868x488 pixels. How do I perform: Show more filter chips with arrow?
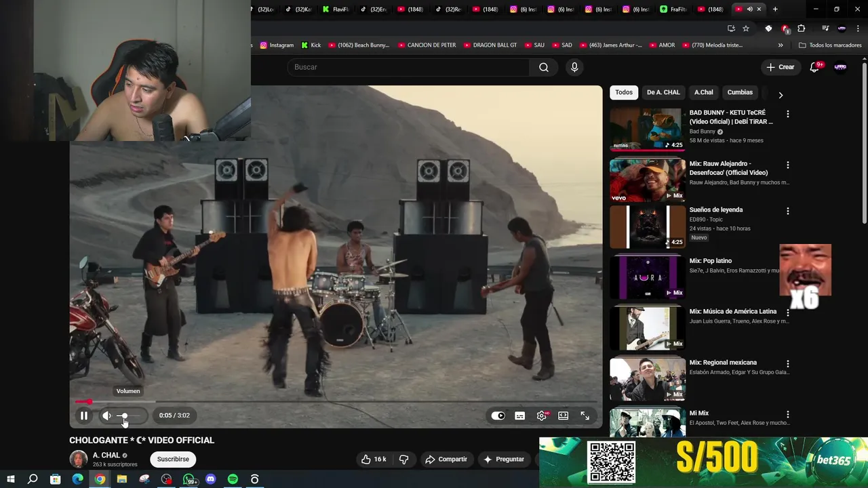click(781, 96)
